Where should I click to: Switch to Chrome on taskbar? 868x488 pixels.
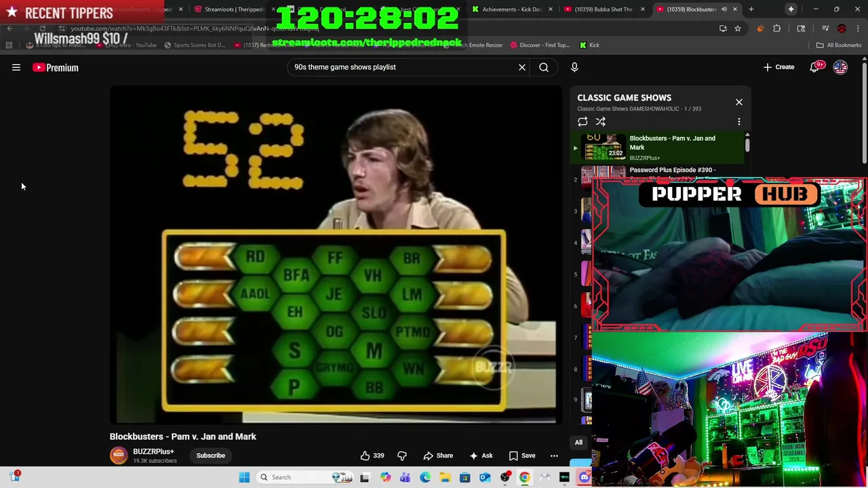tap(524, 477)
